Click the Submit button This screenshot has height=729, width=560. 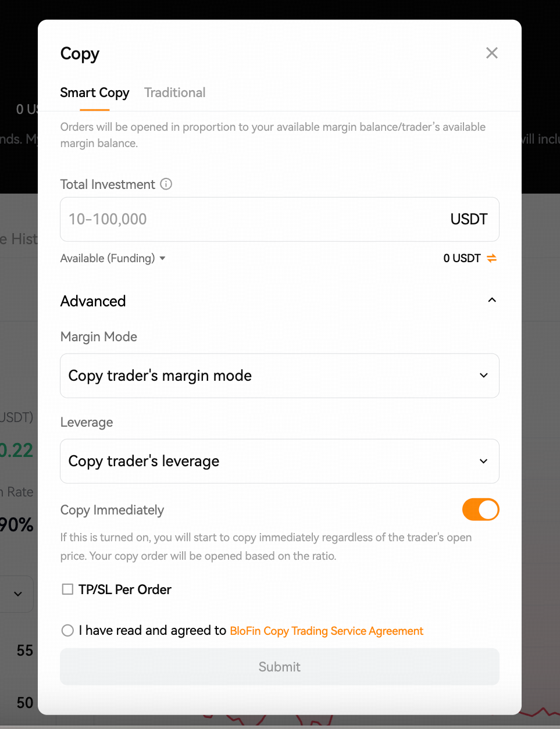[280, 667]
